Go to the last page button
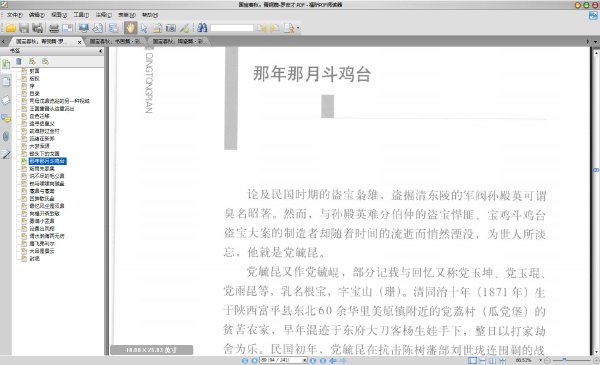This screenshot has width=600, height=365. pos(323,360)
